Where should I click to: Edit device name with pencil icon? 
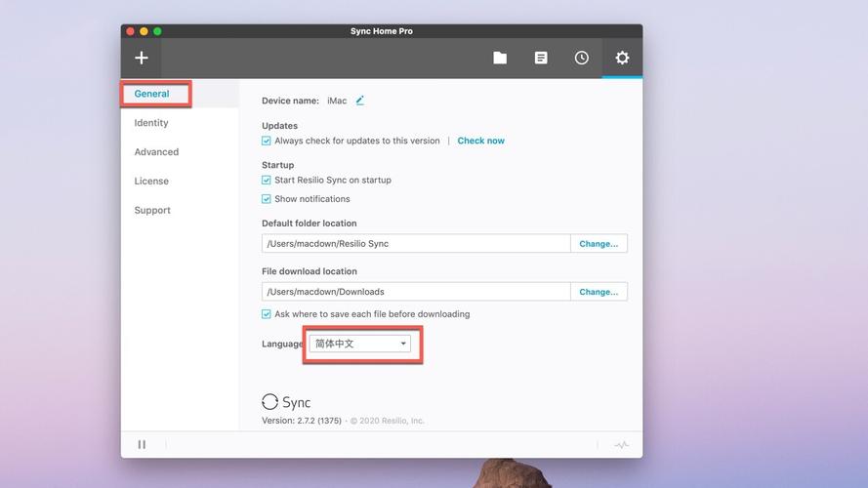[360, 101]
